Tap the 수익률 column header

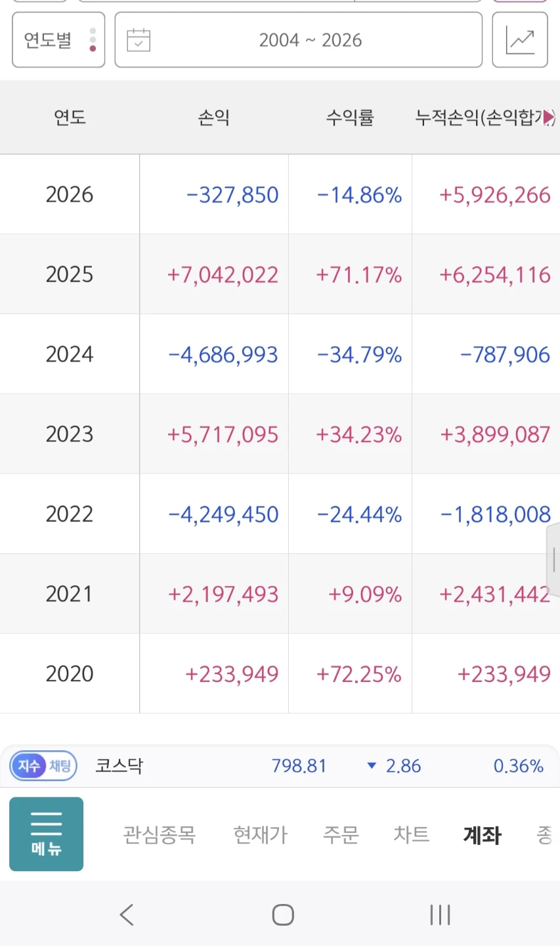tap(350, 118)
